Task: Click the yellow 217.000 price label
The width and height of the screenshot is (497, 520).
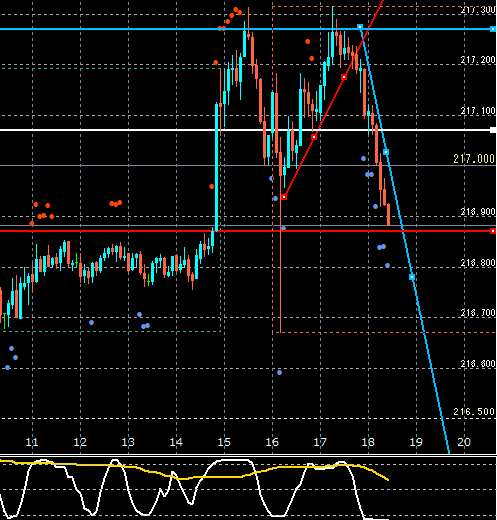Action: [x=474, y=159]
